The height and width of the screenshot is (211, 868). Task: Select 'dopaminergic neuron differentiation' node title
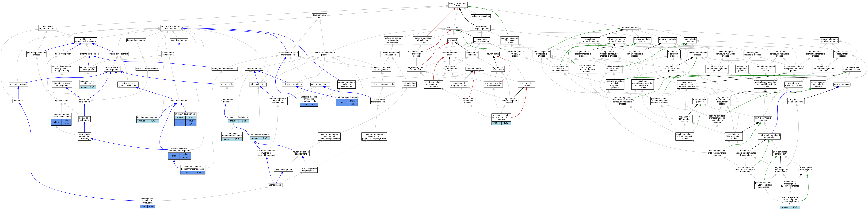232,135
